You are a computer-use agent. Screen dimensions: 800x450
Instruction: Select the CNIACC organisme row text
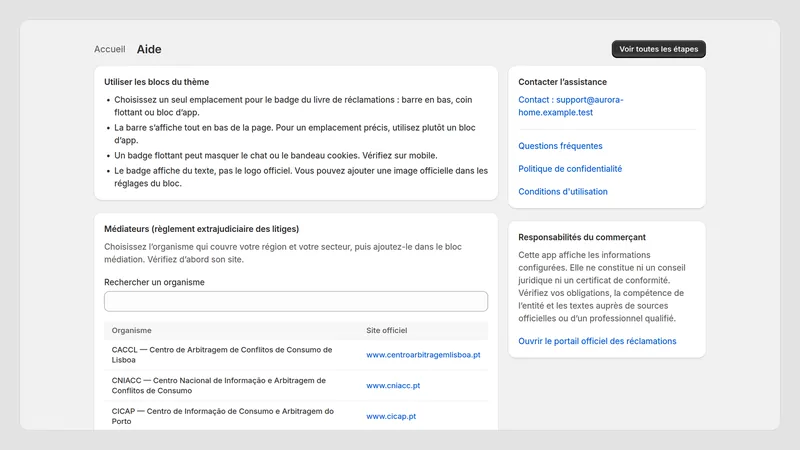218,386
